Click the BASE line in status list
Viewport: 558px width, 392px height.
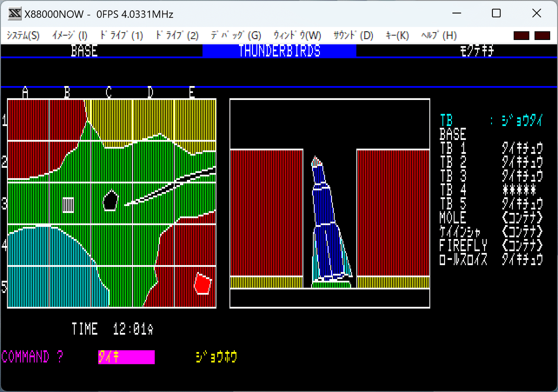[453, 134]
